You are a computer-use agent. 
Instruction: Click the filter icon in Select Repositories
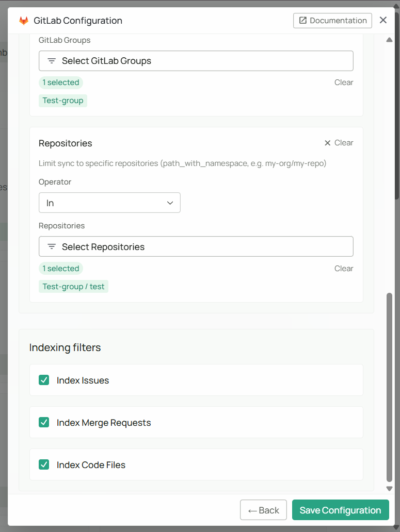(52, 246)
